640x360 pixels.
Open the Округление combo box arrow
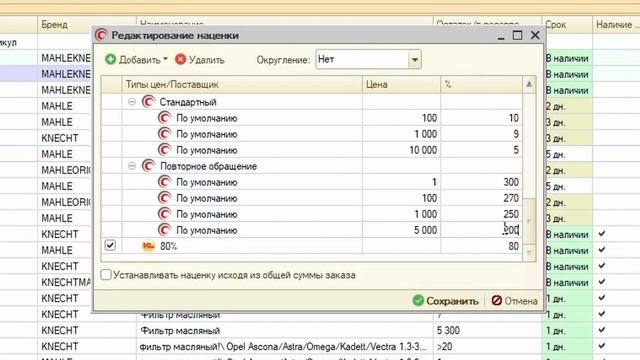tap(414, 60)
